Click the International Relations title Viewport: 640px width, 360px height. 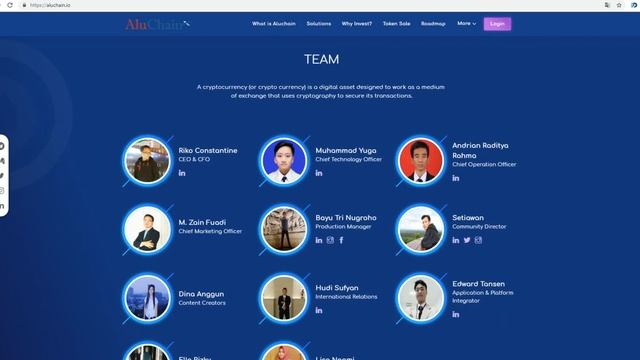(346, 297)
